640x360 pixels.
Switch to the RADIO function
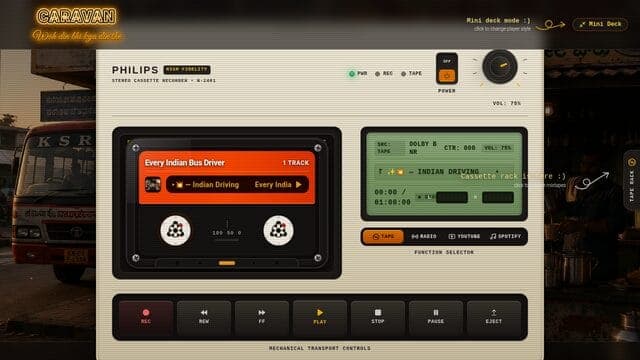pyautogui.click(x=424, y=236)
